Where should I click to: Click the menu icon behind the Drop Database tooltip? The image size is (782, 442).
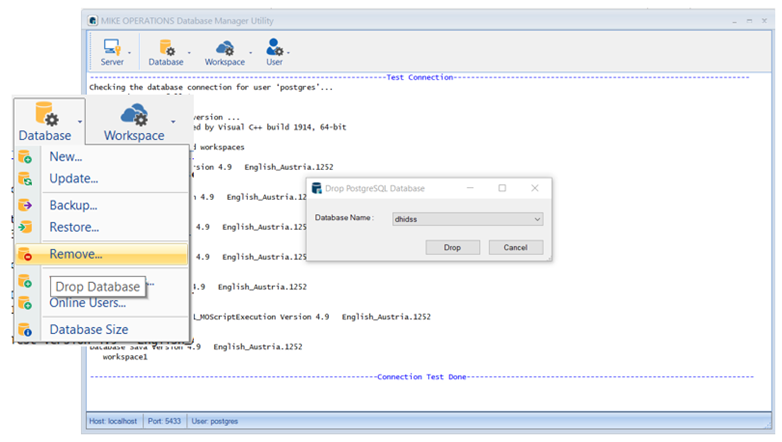point(25,281)
